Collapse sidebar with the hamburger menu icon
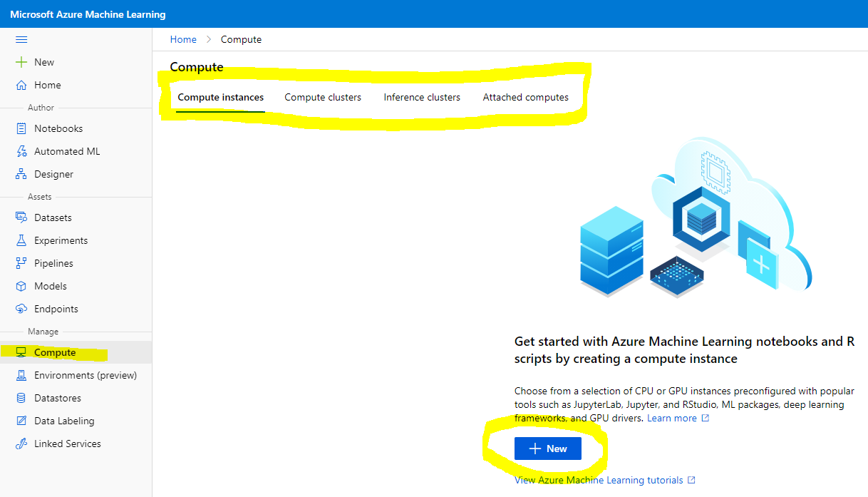This screenshot has width=868, height=497. click(21, 40)
